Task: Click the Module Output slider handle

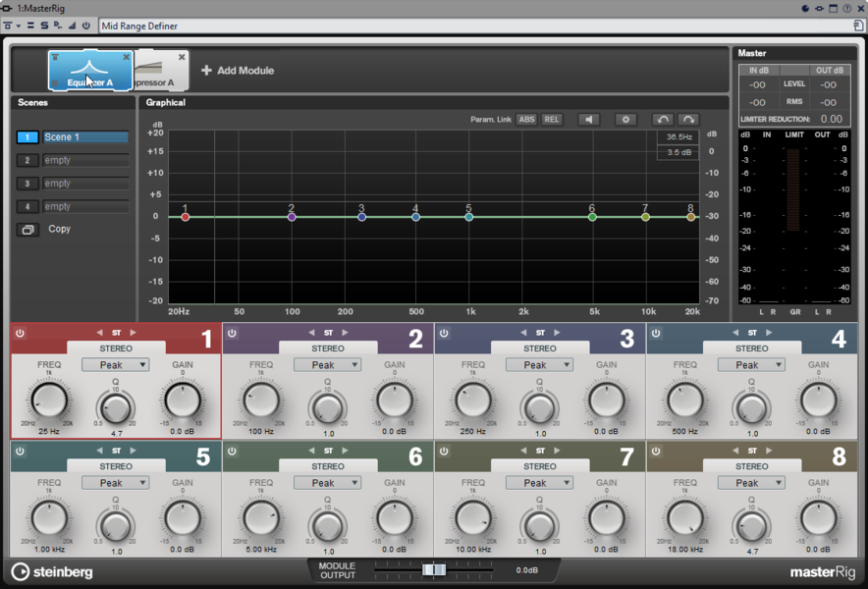Action: point(433,569)
